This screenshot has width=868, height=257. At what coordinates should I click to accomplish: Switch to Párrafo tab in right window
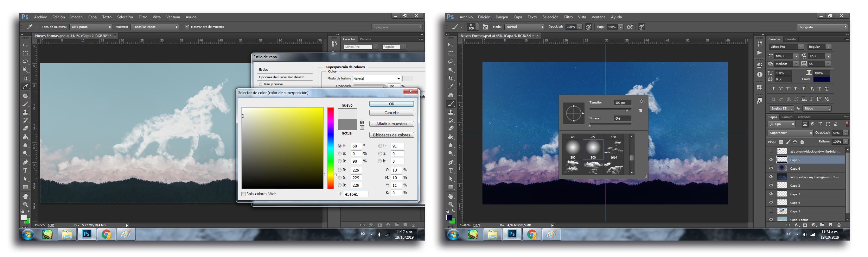click(790, 39)
